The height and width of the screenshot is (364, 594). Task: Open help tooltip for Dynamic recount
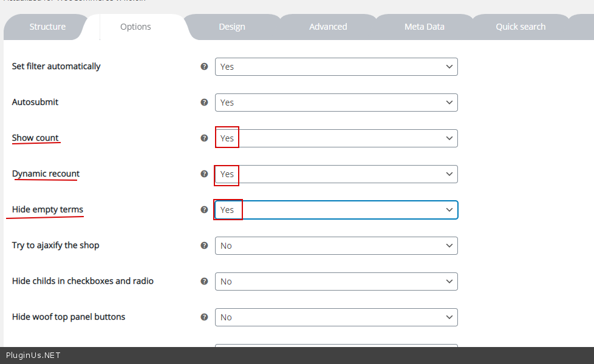tap(204, 174)
